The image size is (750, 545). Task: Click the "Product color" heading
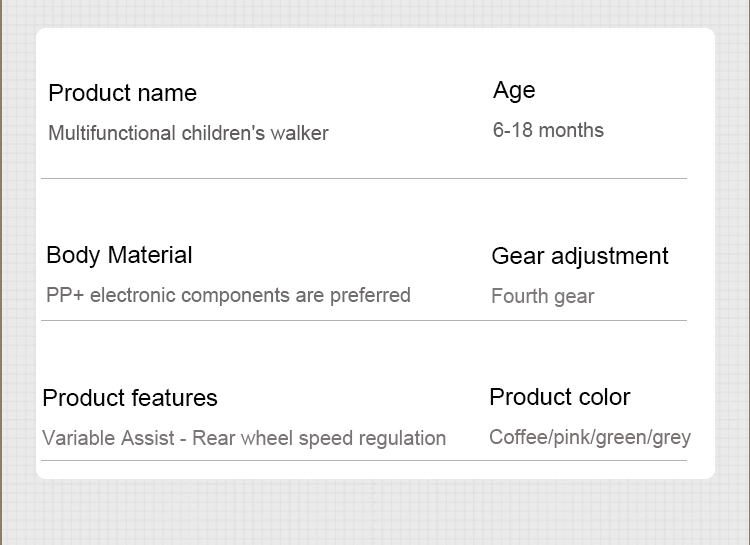(x=560, y=397)
